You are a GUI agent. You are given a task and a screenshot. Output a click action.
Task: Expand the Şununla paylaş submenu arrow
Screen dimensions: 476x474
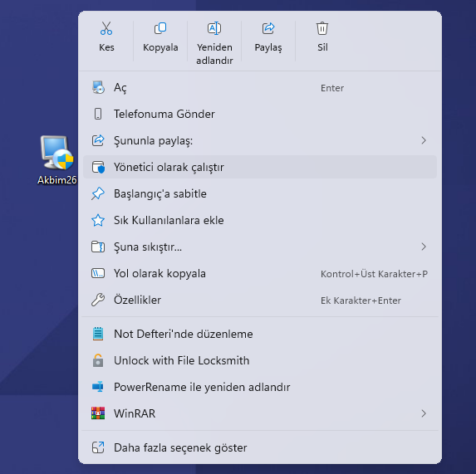click(x=424, y=140)
